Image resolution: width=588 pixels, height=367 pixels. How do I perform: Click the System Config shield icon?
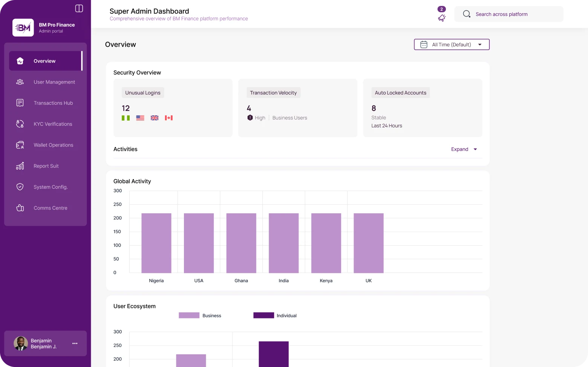tap(20, 187)
